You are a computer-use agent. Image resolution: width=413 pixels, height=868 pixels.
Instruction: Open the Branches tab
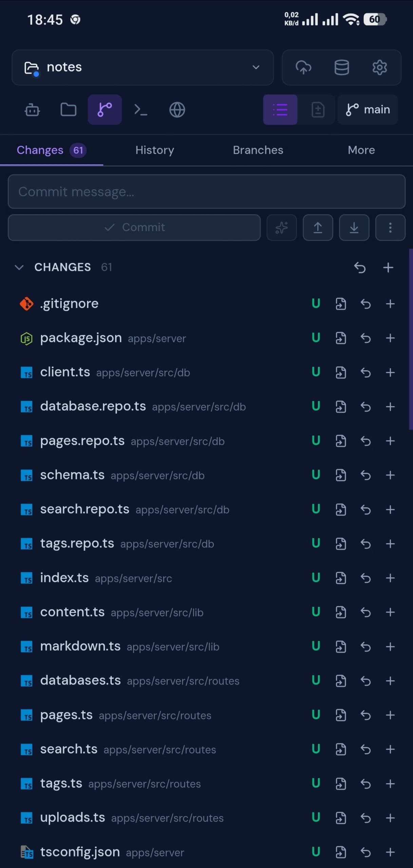(x=258, y=150)
